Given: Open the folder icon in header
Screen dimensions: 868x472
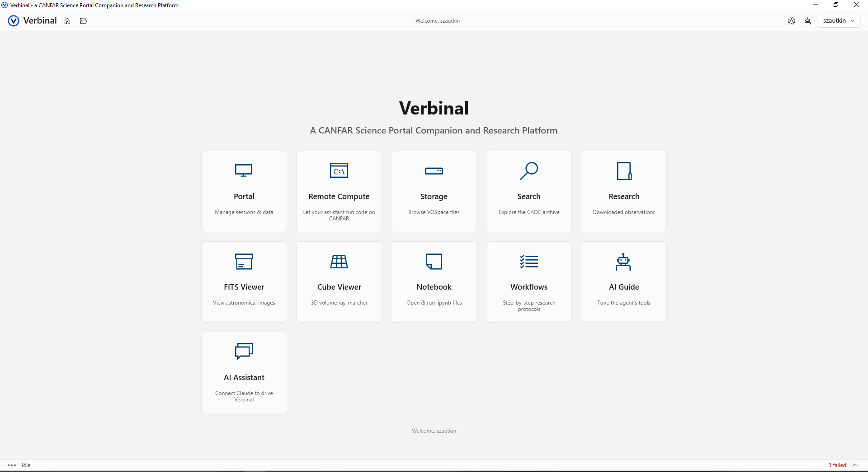Looking at the screenshot, I should pyautogui.click(x=84, y=21).
